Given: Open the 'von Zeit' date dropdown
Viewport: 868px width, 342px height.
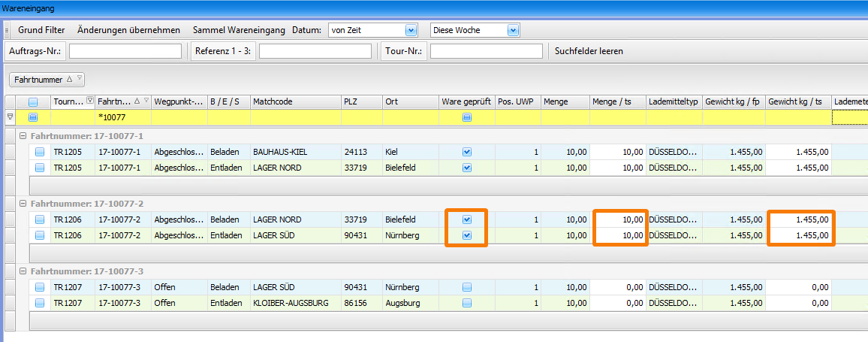Looking at the screenshot, I should (x=410, y=31).
